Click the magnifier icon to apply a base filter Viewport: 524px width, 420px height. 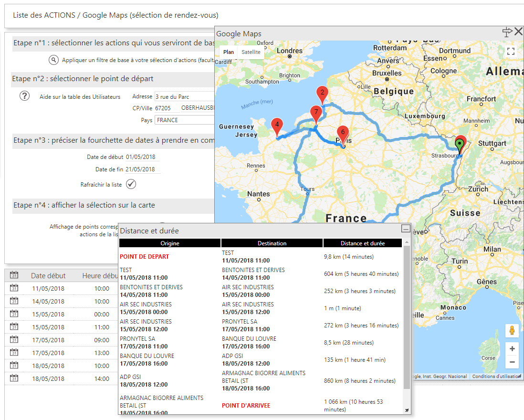click(53, 60)
